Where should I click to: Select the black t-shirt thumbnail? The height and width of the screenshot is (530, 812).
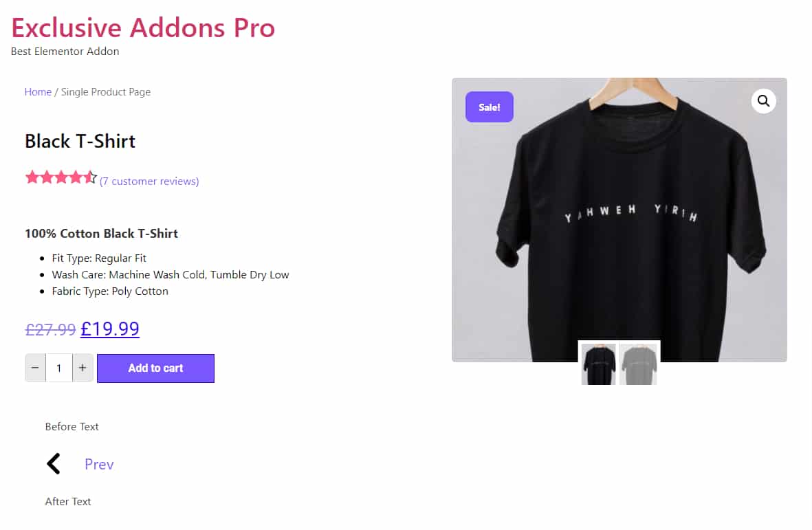point(598,364)
